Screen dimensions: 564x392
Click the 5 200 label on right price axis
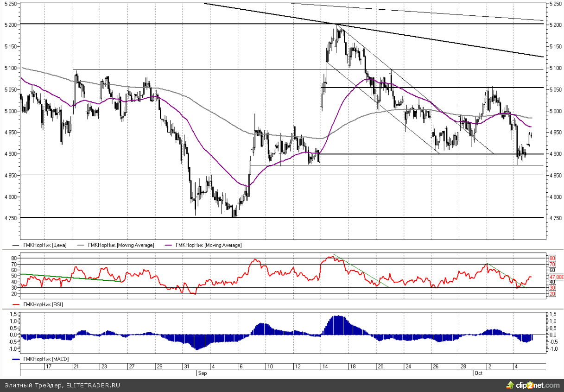coord(555,25)
